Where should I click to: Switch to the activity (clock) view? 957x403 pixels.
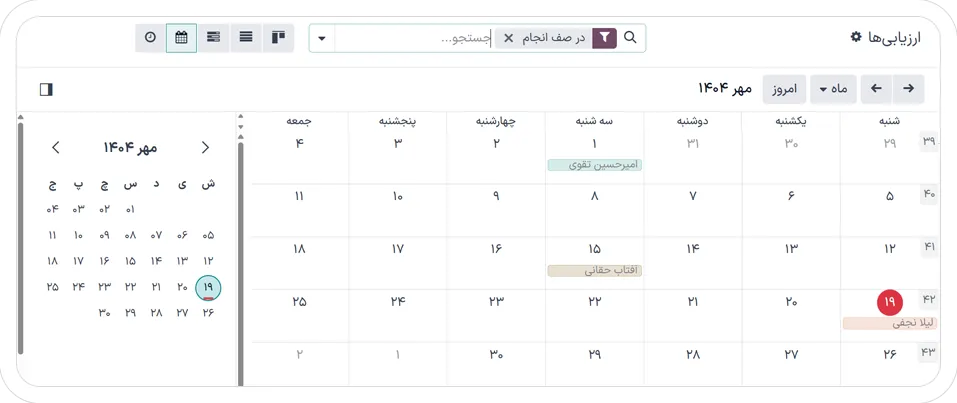click(151, 38)
